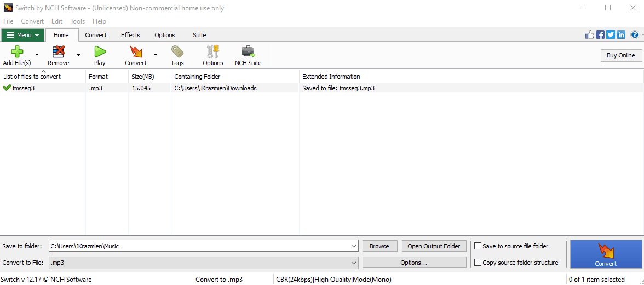Click the Browse button
The height and width of the screenshot is (285, 644).
click(x=379, y=246)
